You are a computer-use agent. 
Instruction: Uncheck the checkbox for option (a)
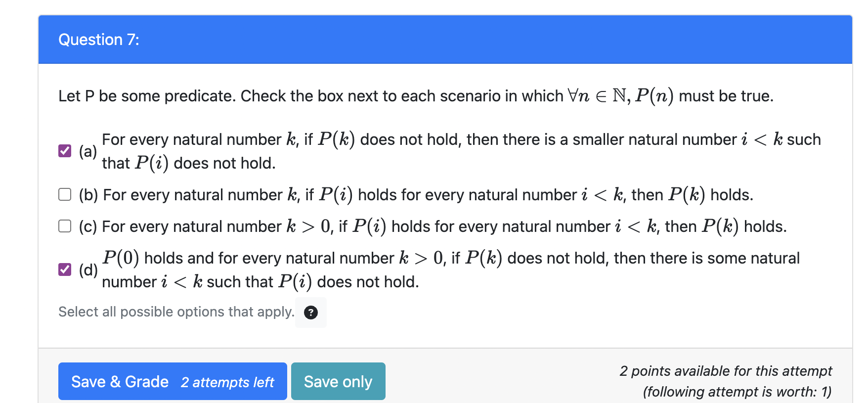(65, 151)
